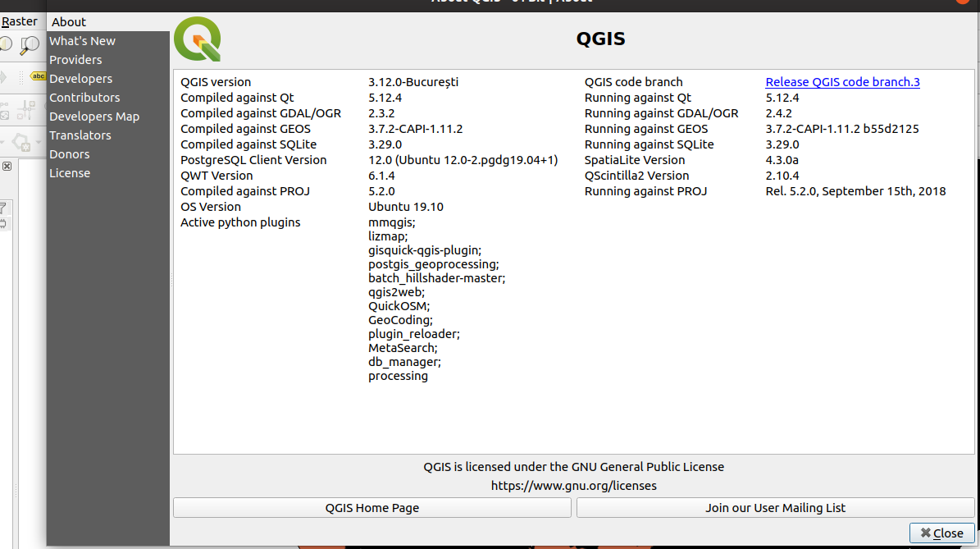Click the yellow abc label icon
This screenshot has height=549, width=980.
point(38,76)
